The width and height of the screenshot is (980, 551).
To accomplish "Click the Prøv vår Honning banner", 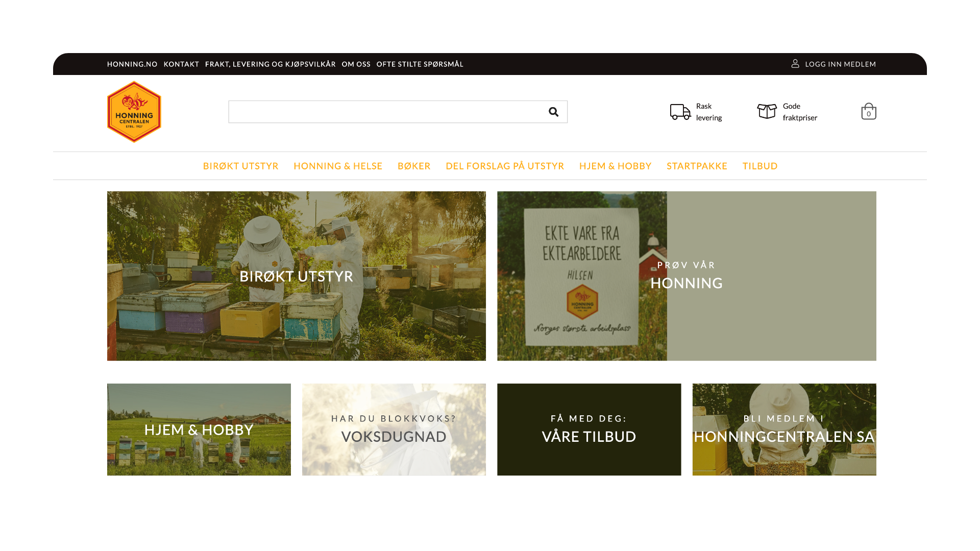I will pos(687,276).
